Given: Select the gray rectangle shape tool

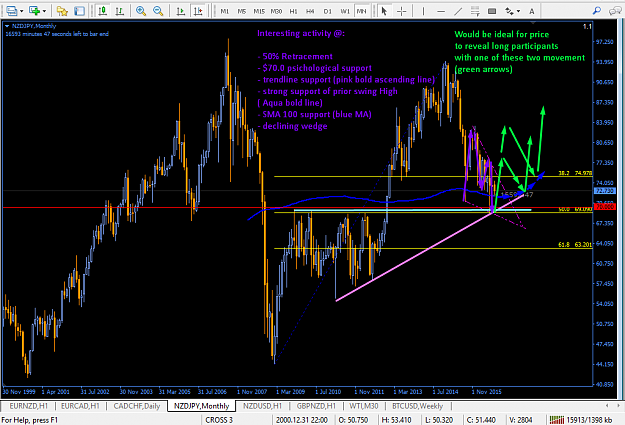Looking at the screenshot, I should [x=492, y=11].
